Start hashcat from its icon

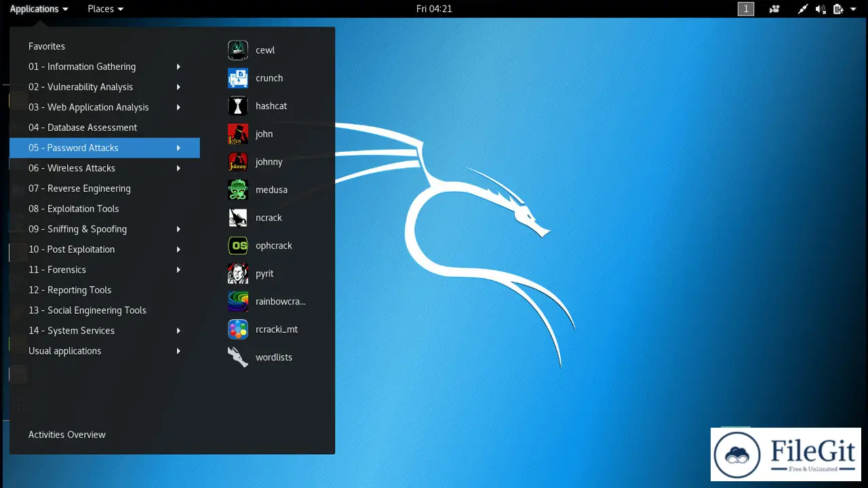point(238,106)
